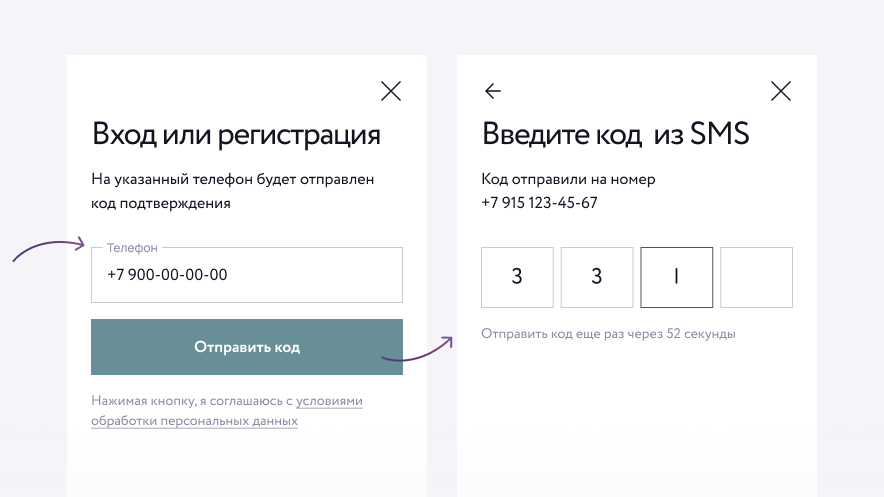This screenshot has width=884, height=497.
Task: Select the second SMS code digit box
Action: point(597,277)
